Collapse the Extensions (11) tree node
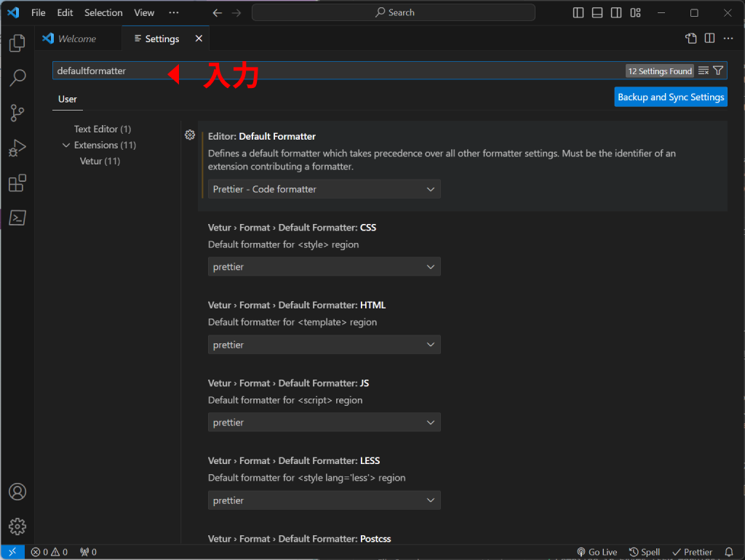Viewport: 745px width, 560px height. (66, 145)
